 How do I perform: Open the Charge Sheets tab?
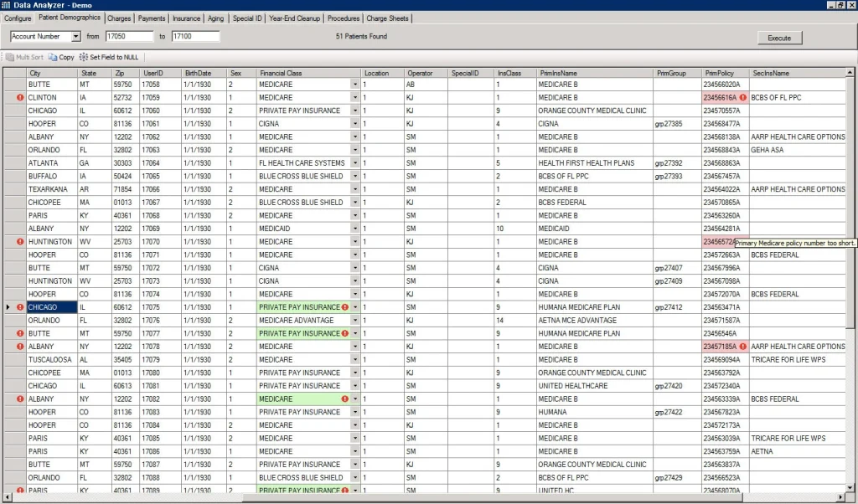pyautogui.click(x=387, y=18)
